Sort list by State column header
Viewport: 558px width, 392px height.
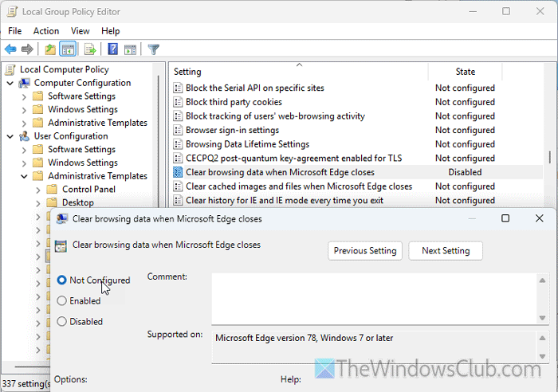click(465, 72)
